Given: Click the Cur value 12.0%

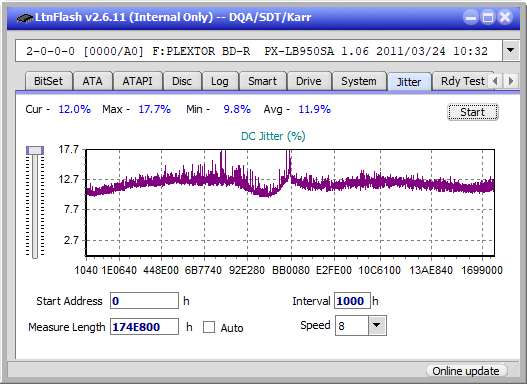Looking at the screenshot, I should pyautogui.click(x=75, y=109).
